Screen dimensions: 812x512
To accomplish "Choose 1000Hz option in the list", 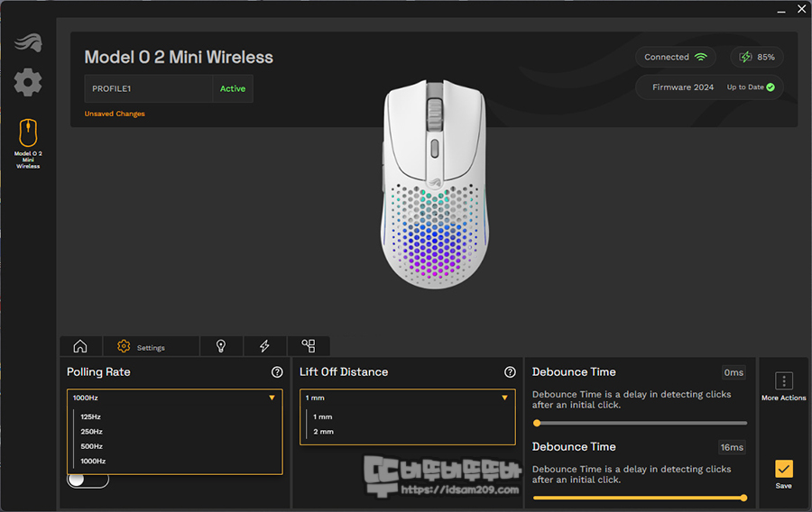I will (x=93, y=461).
